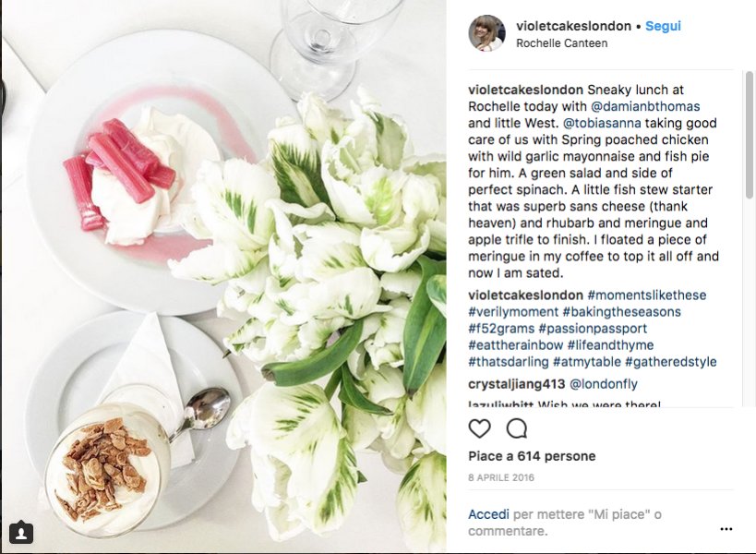Open violetcakeslondon profile avatar
Image resolution: width=756 pixels, height=554 pixels.
pyautogui.click(x=487, y=33)
